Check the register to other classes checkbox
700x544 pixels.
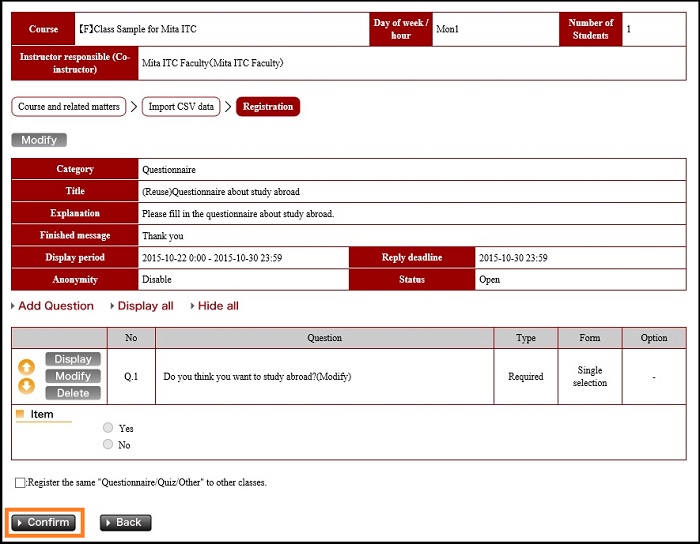coord(21,482)
